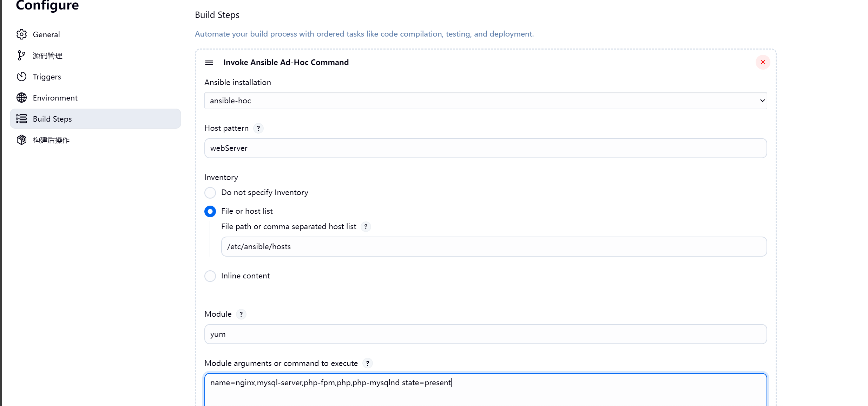This screenshot has width=868, height=406.
Task: Open the Ansible installation dropdown
Action: 486,101
